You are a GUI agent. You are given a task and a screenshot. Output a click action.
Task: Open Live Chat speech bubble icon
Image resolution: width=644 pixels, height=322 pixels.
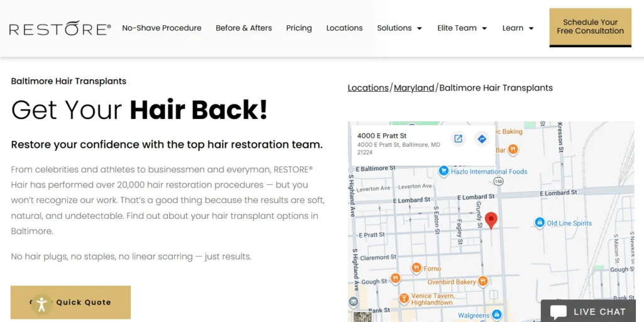558,312
